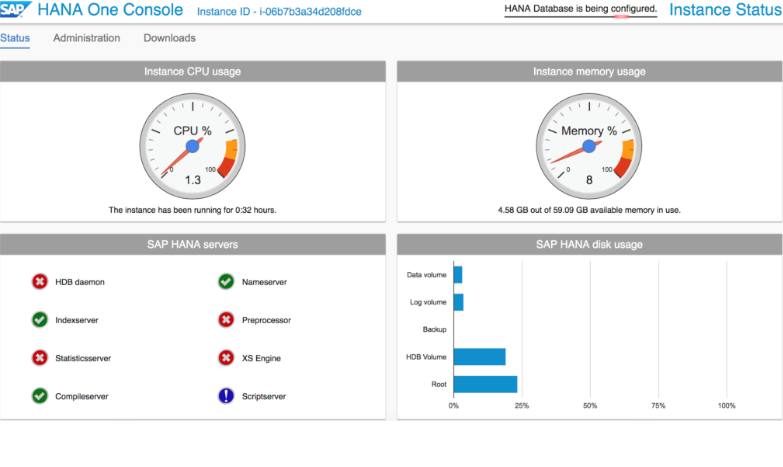783x467 pixels.
Task: Click the Instance Status heading
Action: 726,9
